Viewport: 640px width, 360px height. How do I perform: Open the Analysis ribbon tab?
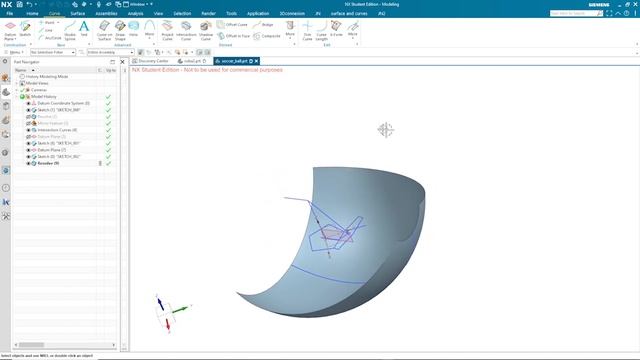tap(136, 13)
